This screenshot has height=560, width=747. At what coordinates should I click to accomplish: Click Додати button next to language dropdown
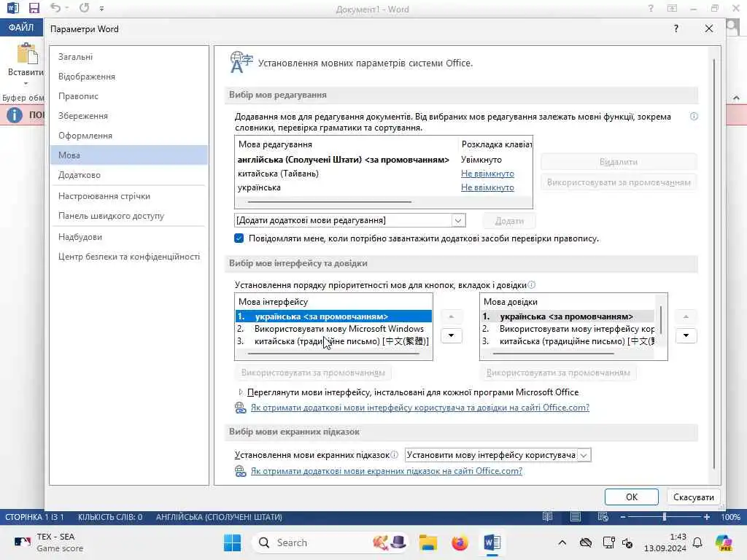point(509,220)
